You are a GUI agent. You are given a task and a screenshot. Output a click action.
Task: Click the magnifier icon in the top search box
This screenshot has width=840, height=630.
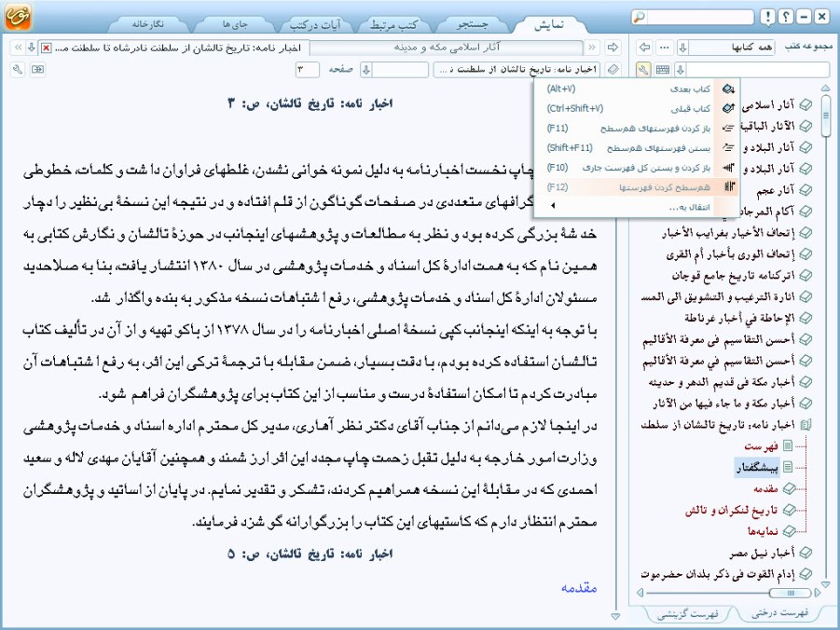(640, 17)
